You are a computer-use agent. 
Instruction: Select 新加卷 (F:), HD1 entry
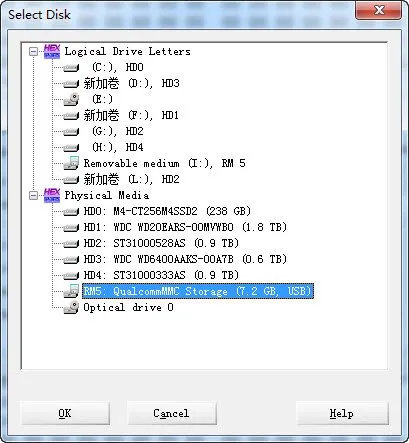point(131,115)
